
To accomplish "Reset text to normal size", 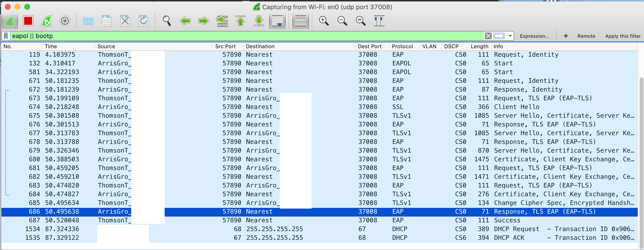I will tap(361, 21).
